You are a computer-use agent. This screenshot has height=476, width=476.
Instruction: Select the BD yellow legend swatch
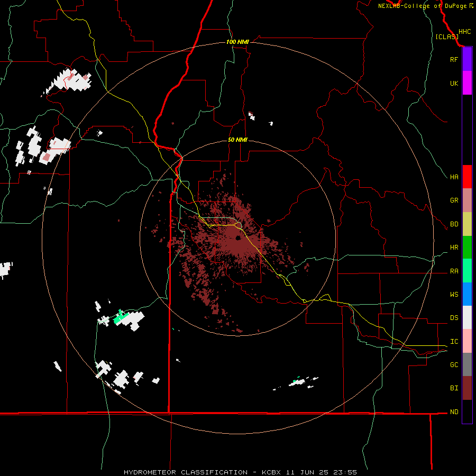pyautogui.click(x=467, y=224)
